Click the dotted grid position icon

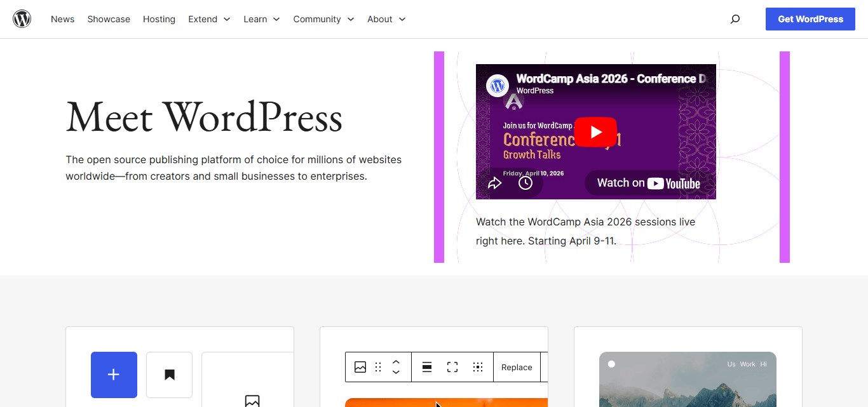click(x=478, y=367)
